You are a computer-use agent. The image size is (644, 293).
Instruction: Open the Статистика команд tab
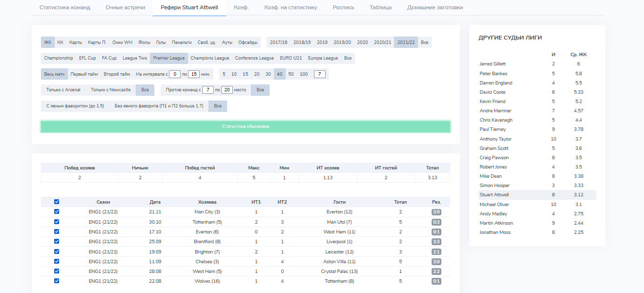point(64,8)
